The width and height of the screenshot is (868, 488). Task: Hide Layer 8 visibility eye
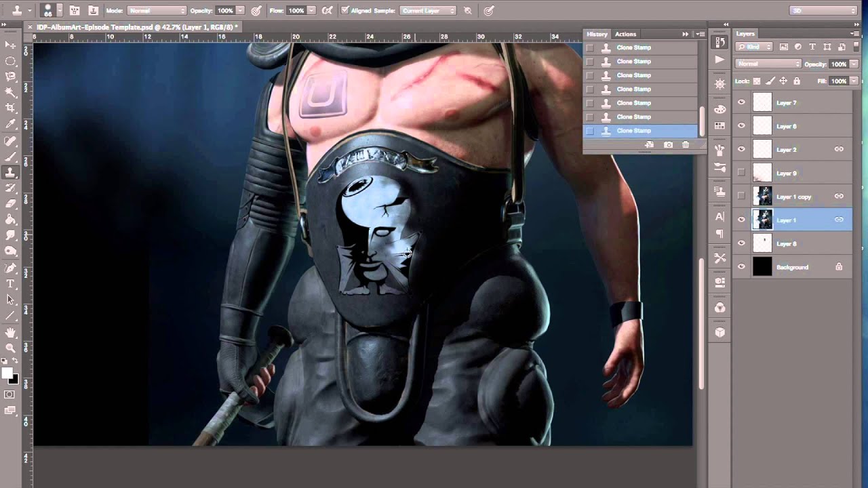(x=741, y=243)
